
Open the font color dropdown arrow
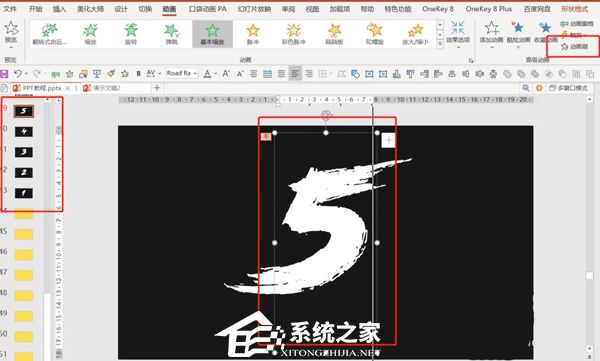(215, 74)
